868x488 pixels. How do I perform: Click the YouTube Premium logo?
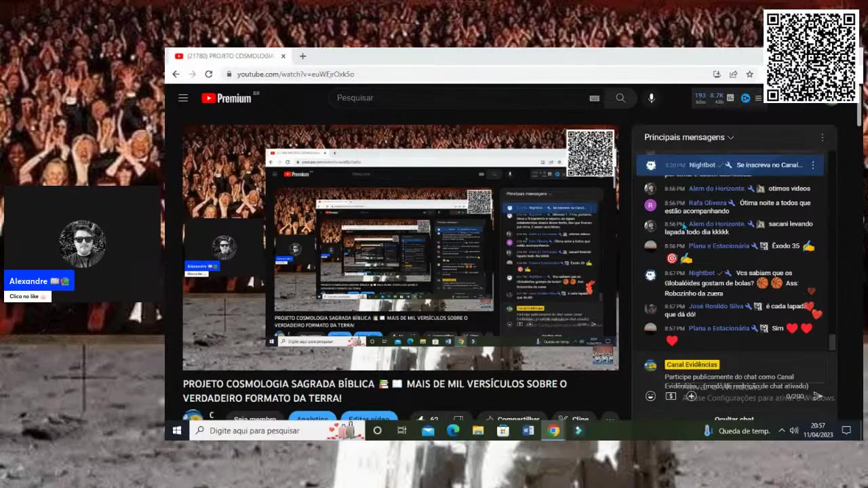point(227,98)
